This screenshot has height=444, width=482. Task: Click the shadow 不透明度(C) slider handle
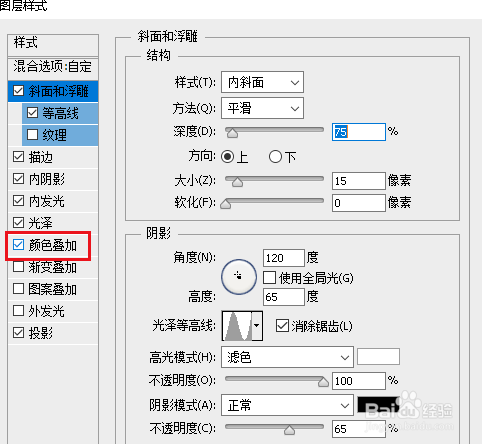[289, 430]
